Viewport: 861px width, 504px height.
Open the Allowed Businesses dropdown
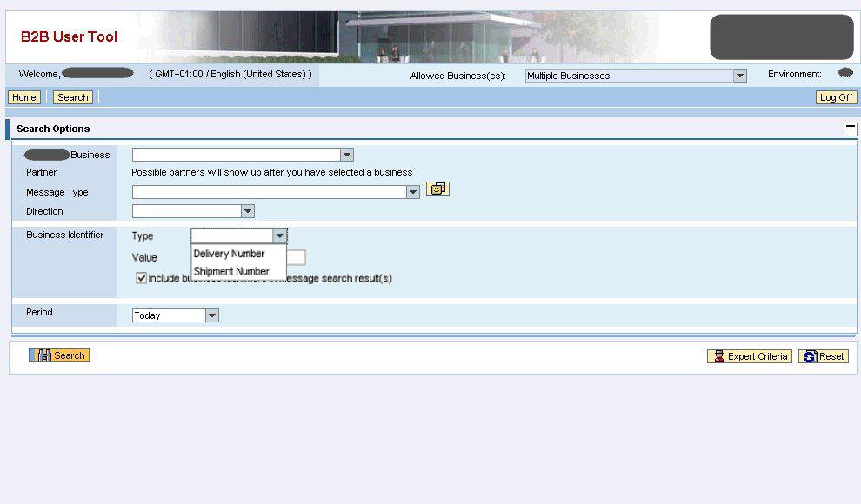740,76
